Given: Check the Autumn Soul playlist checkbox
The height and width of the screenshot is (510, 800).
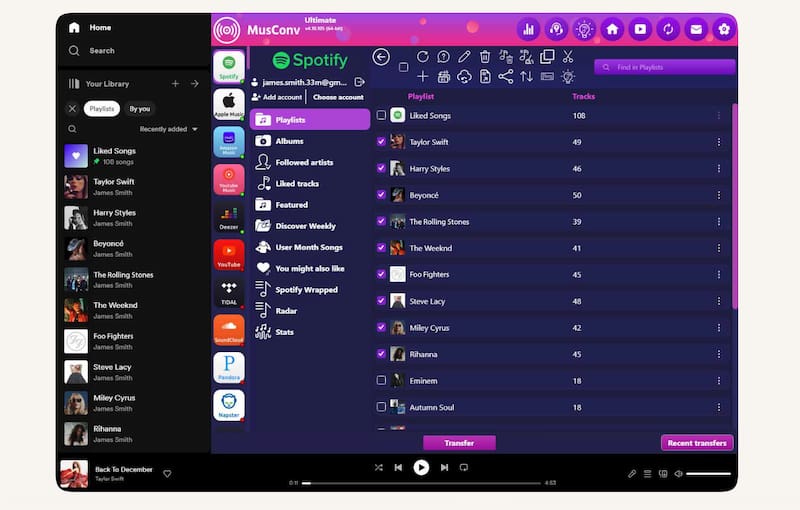Looking at the screenshot, I should click(381, 407).
